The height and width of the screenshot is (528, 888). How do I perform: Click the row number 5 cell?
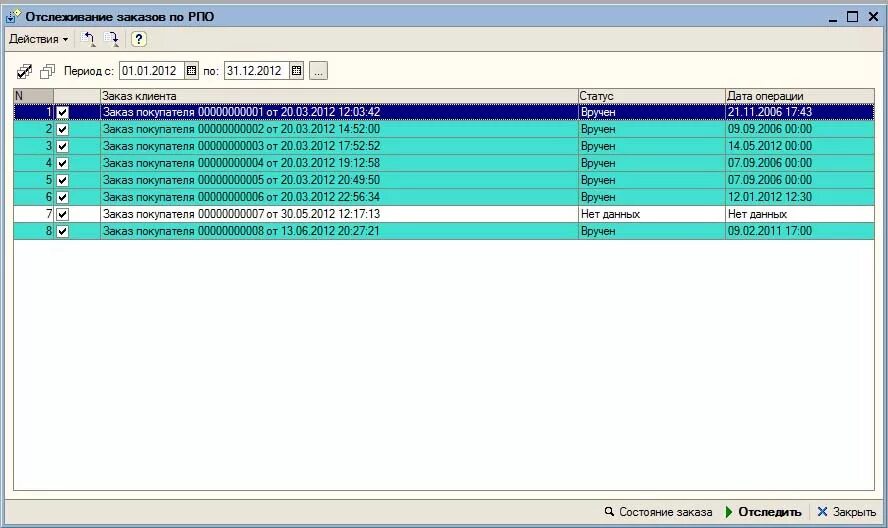tap(33, 180)
